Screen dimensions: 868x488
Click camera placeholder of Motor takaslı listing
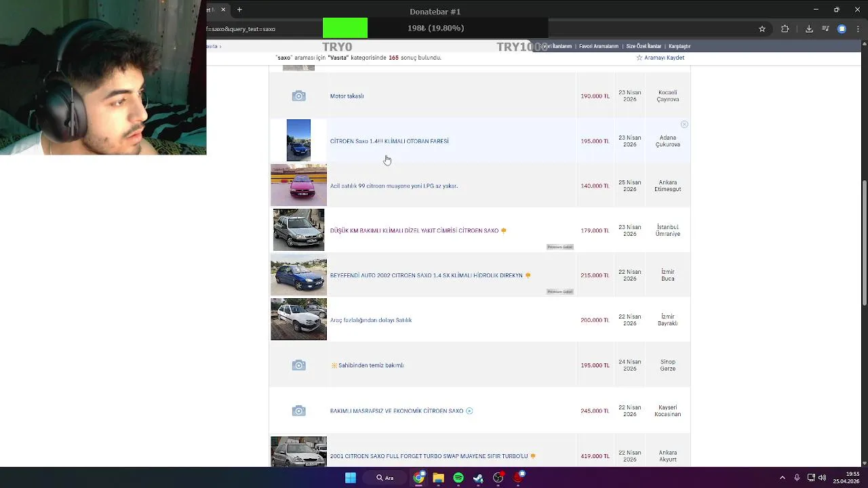(298, 96)
